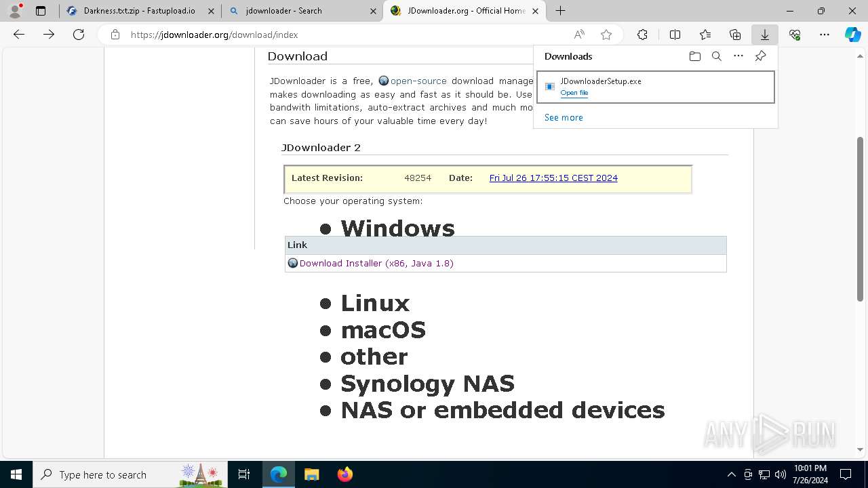Open network status in system tray
This screenshot has height=488, width=868.
764,474
